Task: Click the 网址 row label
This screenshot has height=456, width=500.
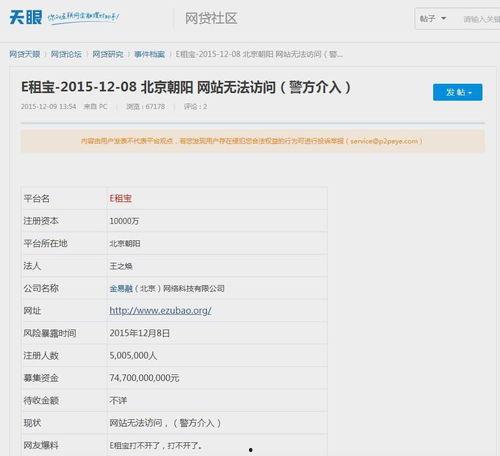Action: click(x=32, y=311)
